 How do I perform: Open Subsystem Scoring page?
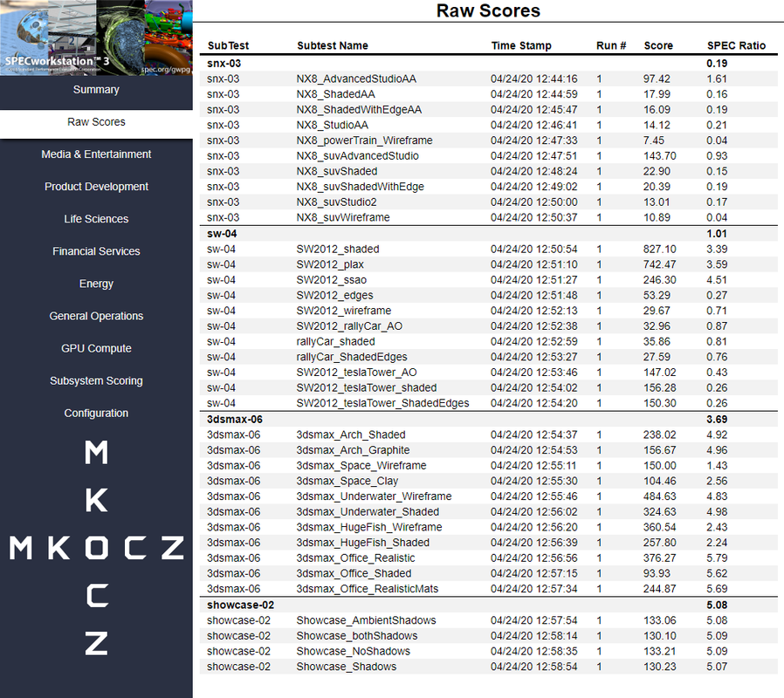(96, 380)
